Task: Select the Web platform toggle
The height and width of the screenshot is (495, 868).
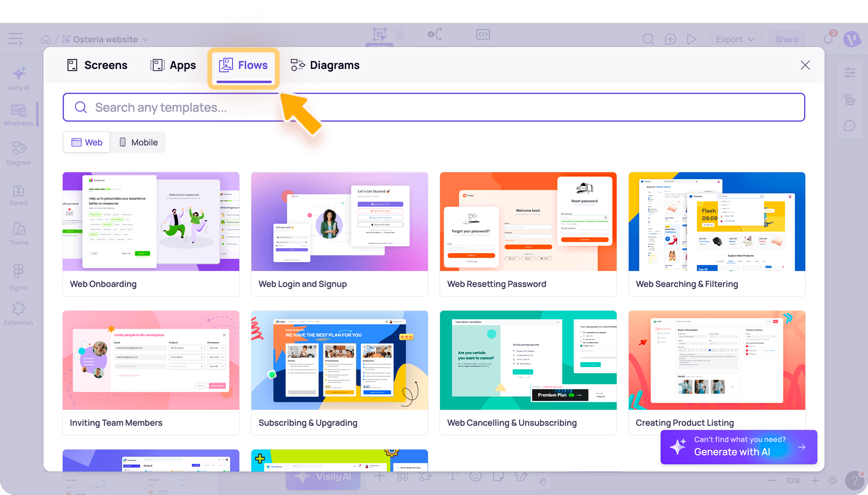Action: (x=86, y=142)
